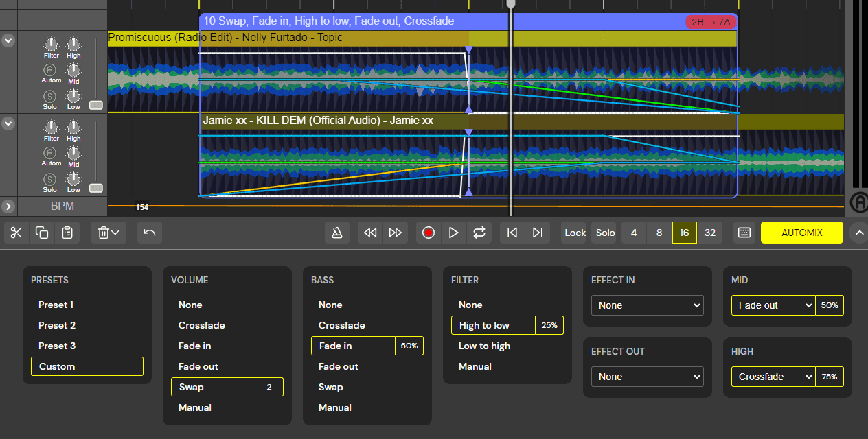The height and width of the screenshot is (439, 868).
Task: Skip to the next transition marker
Action: coord(538,233)
